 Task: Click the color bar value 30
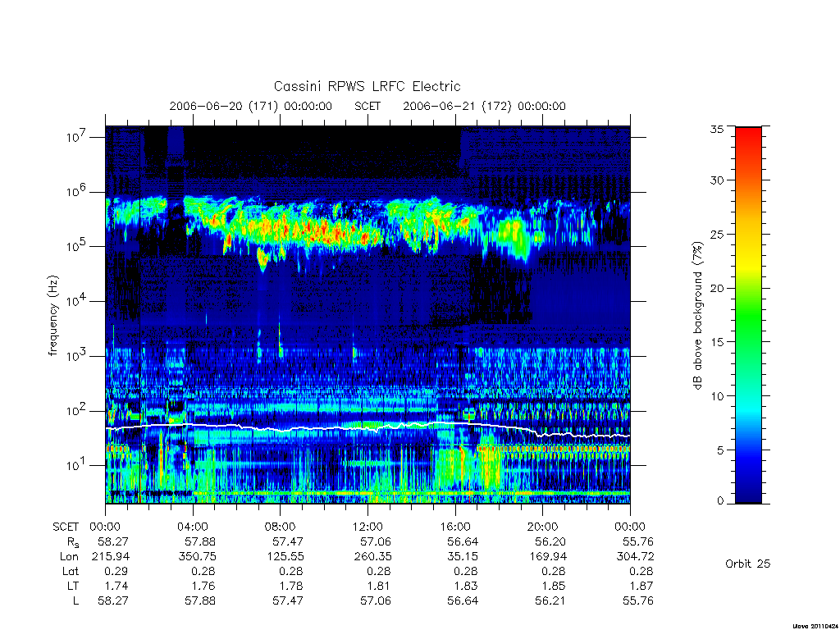tap(717, 180)
